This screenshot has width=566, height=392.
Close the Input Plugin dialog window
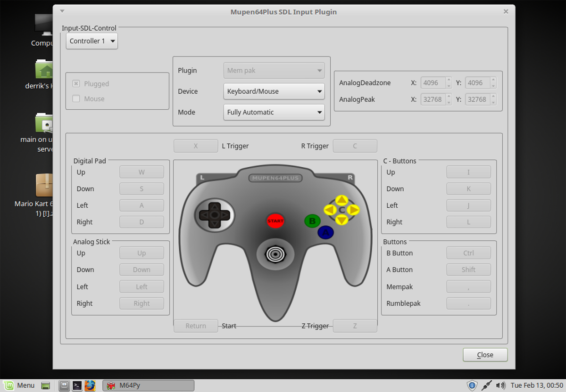(506, 11)
